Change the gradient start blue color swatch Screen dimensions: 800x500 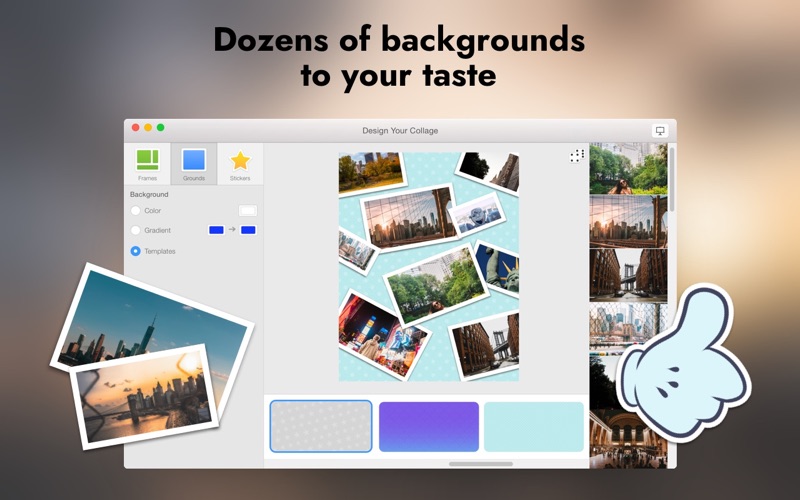(216, 230)
